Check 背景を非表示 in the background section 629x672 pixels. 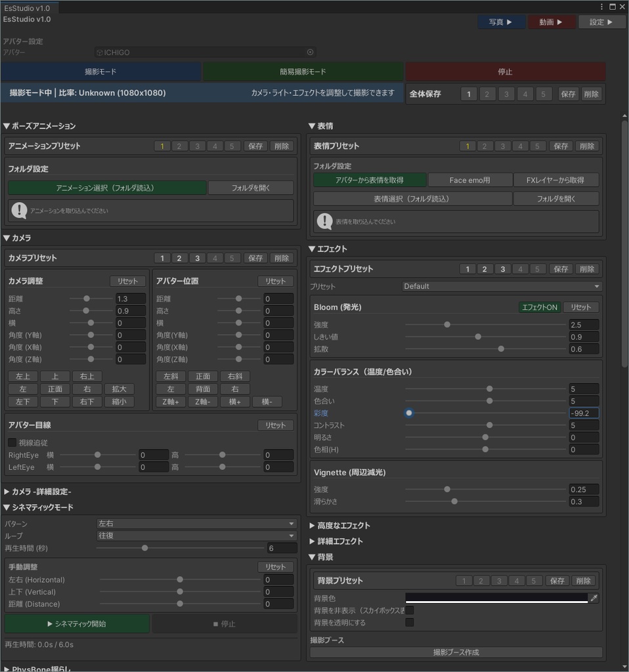410,610
